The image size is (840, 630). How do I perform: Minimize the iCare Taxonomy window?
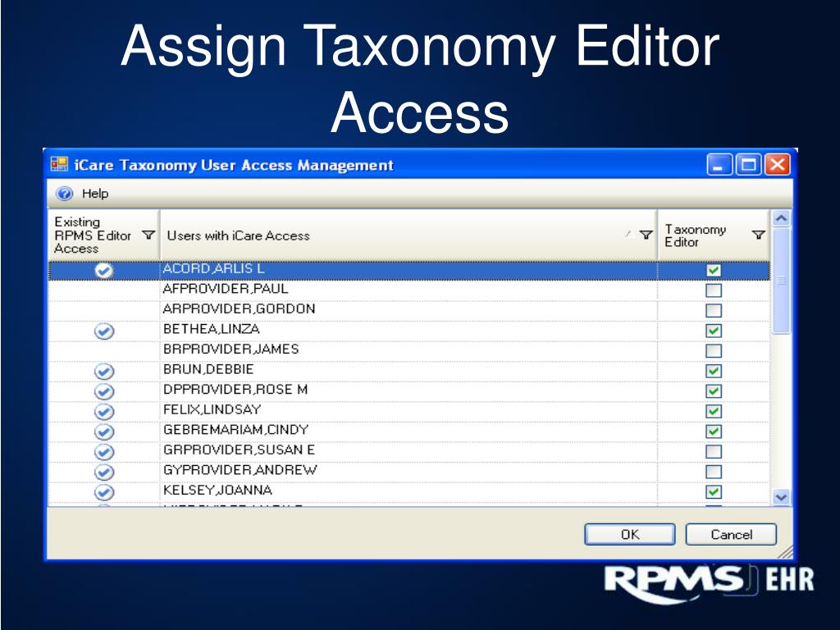point(719,164)
